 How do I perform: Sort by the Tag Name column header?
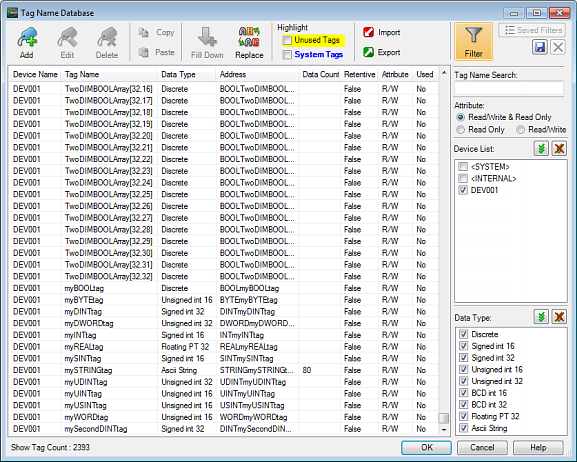pos(109,74)
